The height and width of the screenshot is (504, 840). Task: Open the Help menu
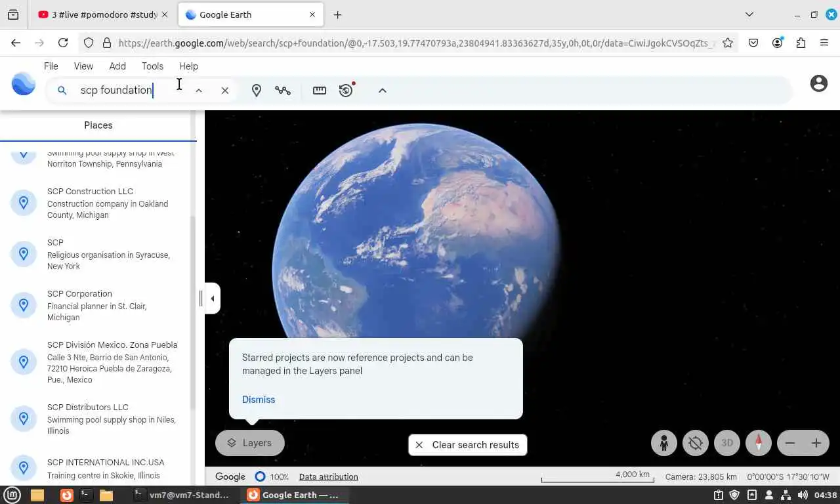coord(188,66)
